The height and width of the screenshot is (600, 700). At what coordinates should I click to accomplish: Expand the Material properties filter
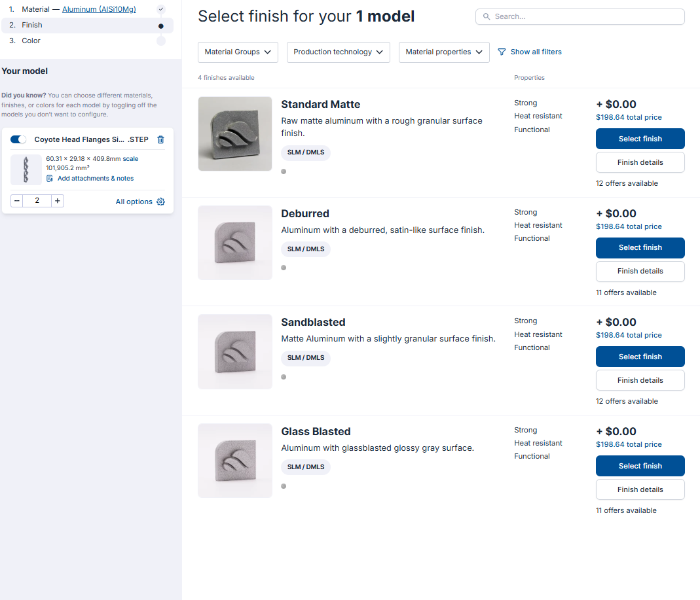click(x=444, y=52)
